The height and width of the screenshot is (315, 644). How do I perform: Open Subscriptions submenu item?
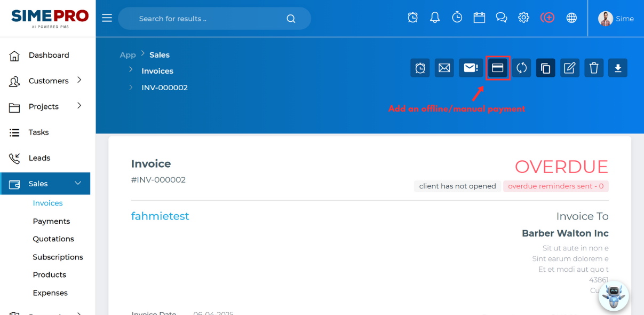click(x=58, y=257)
